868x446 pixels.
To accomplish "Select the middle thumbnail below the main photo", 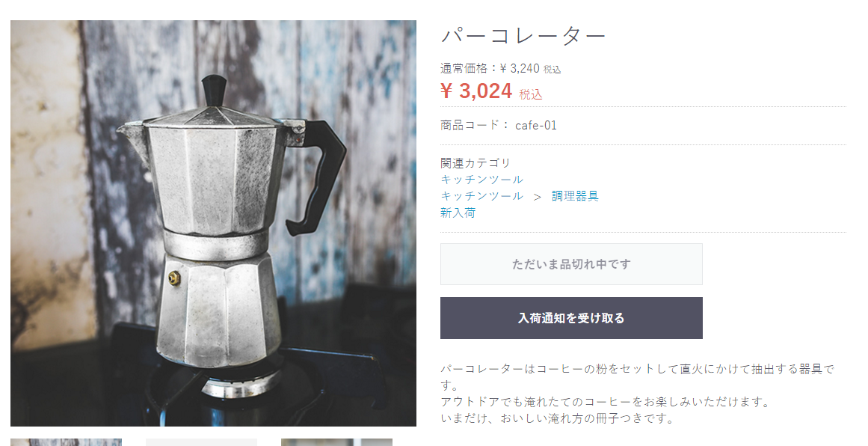I will [202, 442].
